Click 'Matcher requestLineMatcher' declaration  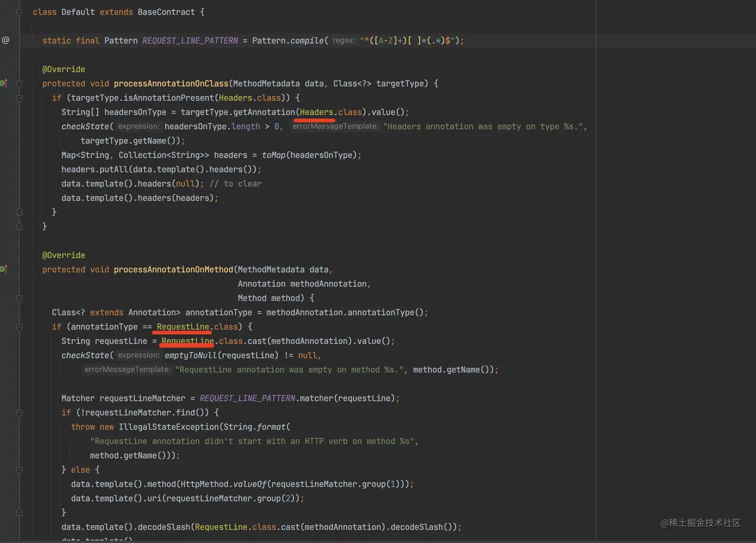[x=123, y=398]
